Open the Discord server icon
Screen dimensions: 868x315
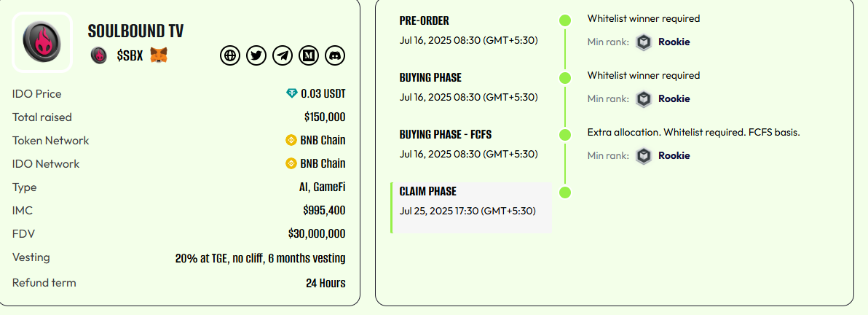[335, 55]
